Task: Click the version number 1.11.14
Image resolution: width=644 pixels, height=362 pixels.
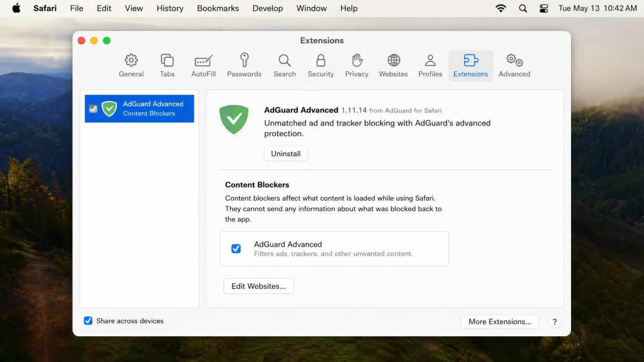Action: 354,110
